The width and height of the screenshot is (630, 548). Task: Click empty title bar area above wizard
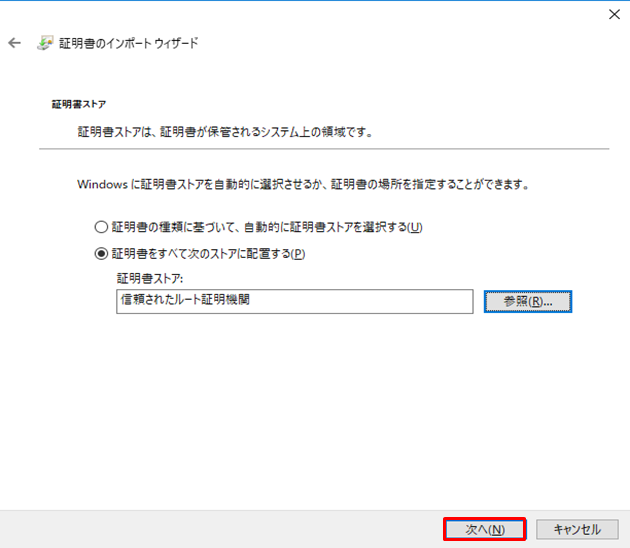300,14
